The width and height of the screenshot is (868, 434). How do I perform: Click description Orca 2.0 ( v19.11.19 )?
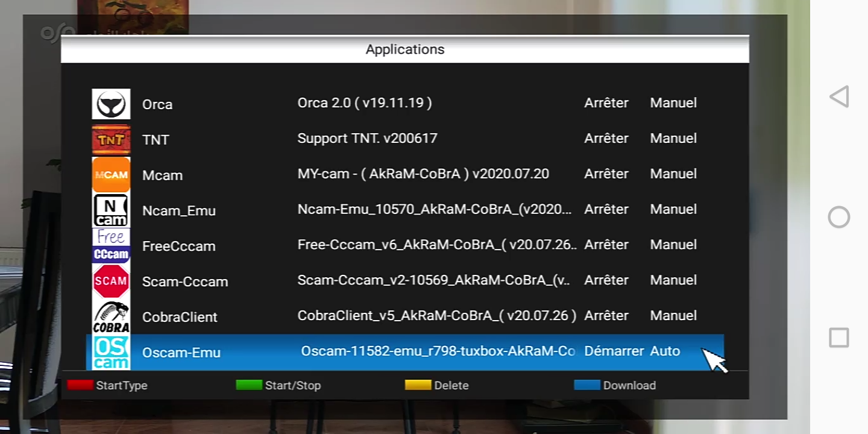[365, 103]
